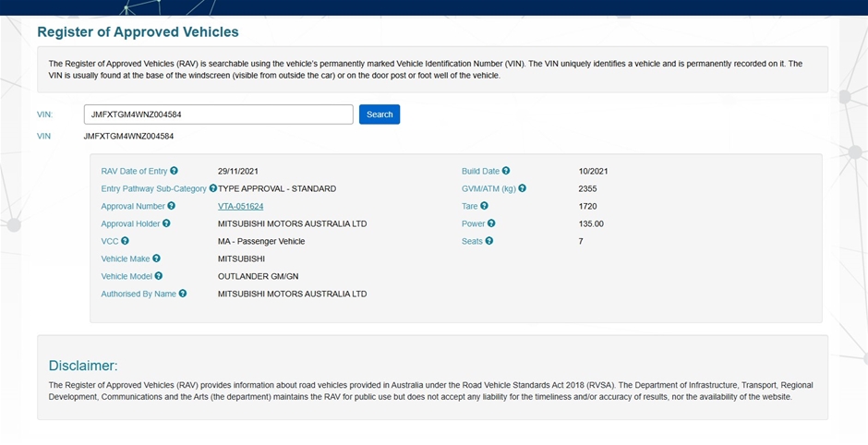Open the VTA-051624 approval link

(x=240, y=206)
